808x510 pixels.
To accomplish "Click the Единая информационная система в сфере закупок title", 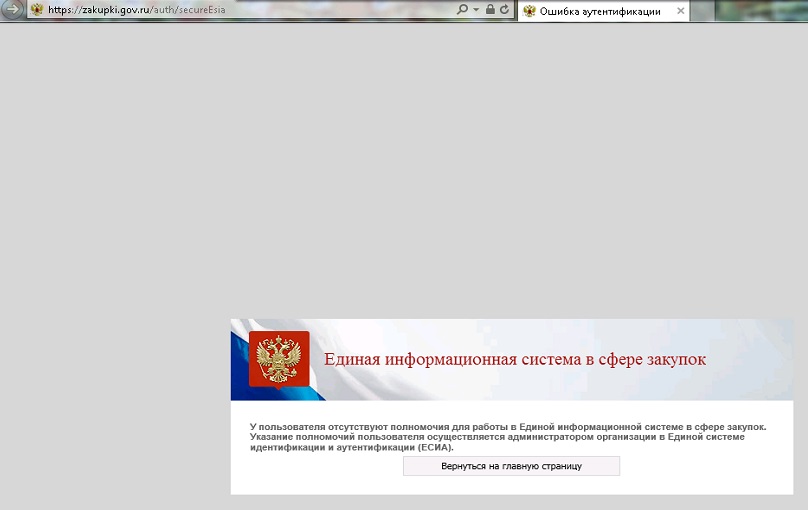I will [x=515, y=360].
